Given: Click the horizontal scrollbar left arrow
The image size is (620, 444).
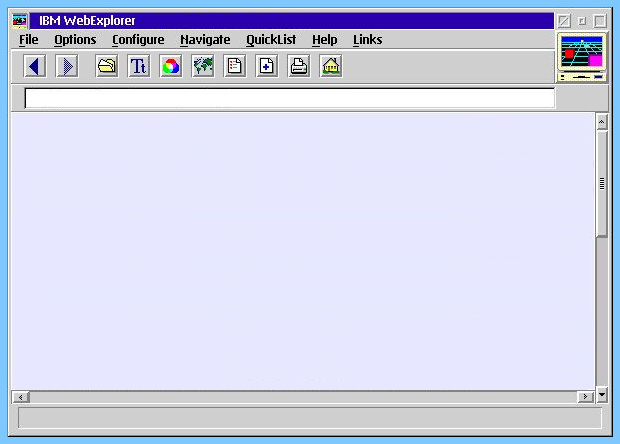Looking at the screenshot, I should point(21,397).
